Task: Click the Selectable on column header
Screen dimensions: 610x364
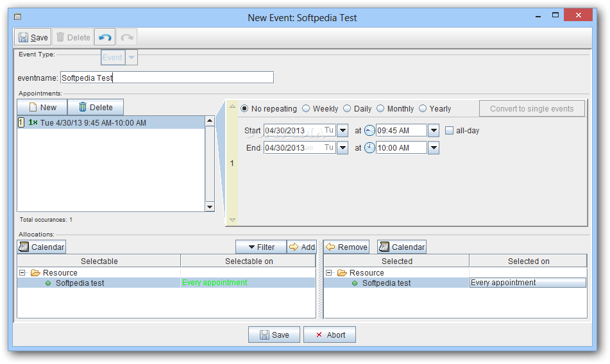Action: [249, 261]
